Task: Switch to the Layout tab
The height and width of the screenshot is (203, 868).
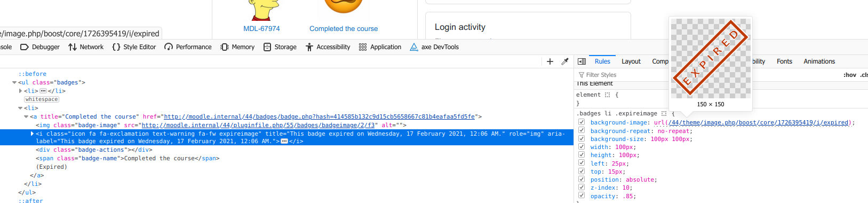Action: [631, 61]
